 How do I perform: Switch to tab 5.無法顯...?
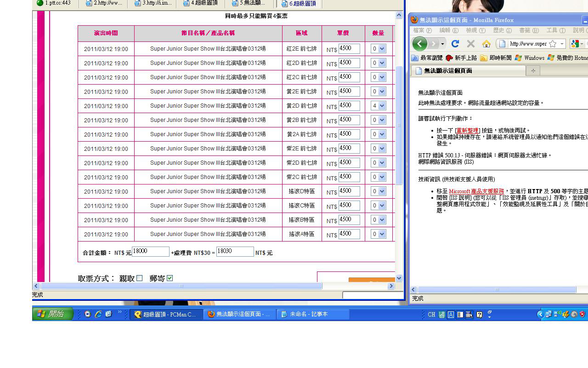tap(249, 3)
